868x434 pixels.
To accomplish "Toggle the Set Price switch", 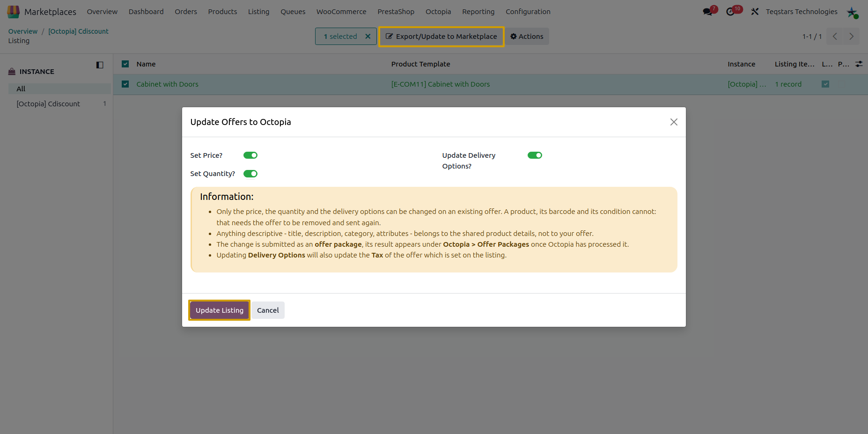I will click(x=250, y=155).
